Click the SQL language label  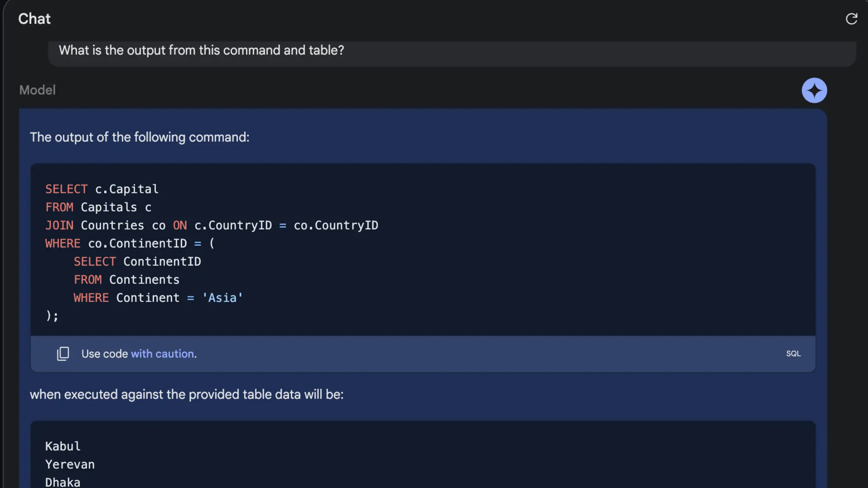(793, 354)
